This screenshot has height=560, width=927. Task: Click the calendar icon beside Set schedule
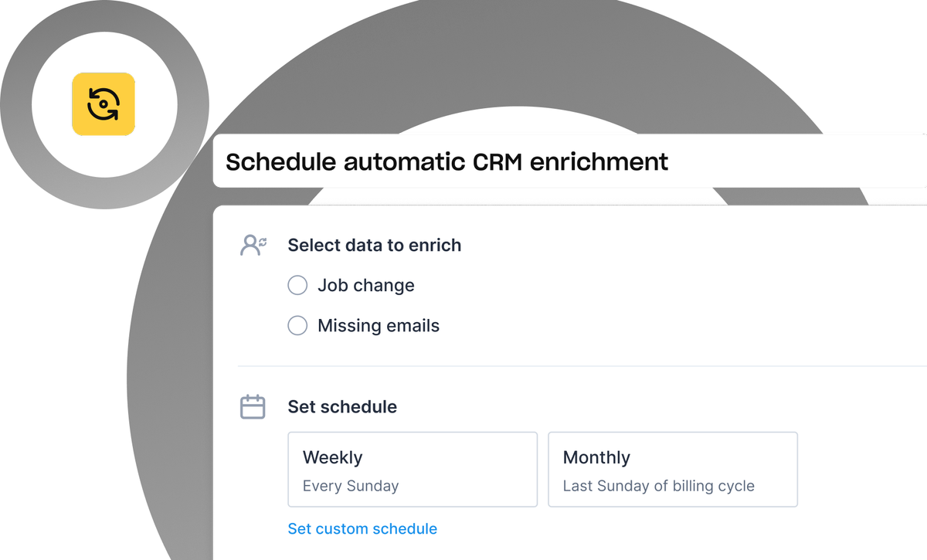point(253,407)
